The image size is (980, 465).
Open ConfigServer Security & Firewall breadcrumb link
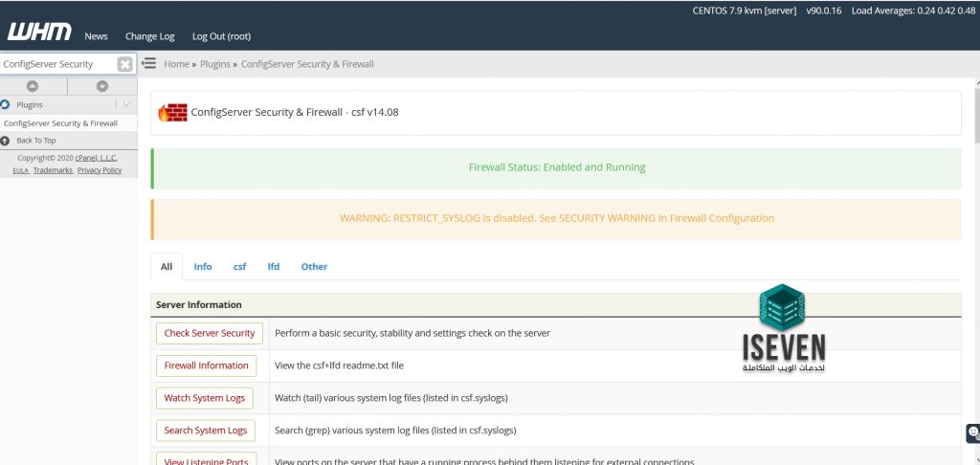[307, 64]
